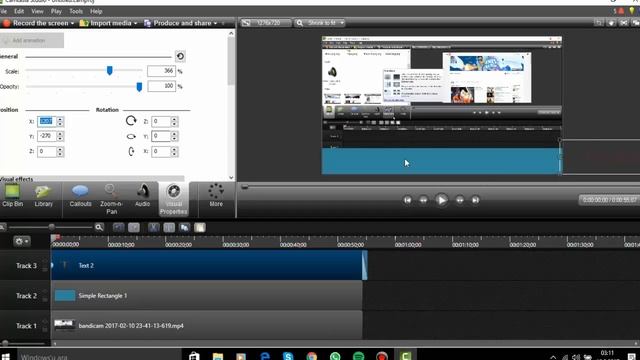Expand the Record the screen dropdown arrow
640x360 pixels.
(72, 23)
